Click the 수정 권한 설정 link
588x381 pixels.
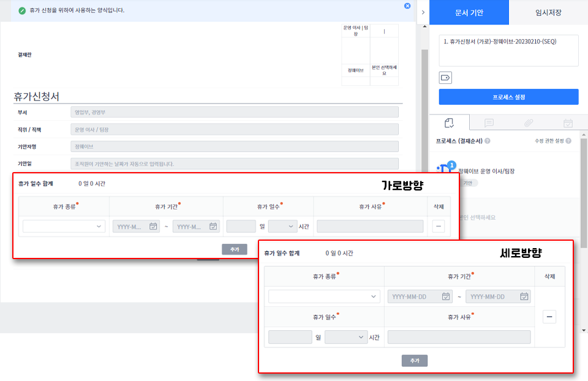549,141
